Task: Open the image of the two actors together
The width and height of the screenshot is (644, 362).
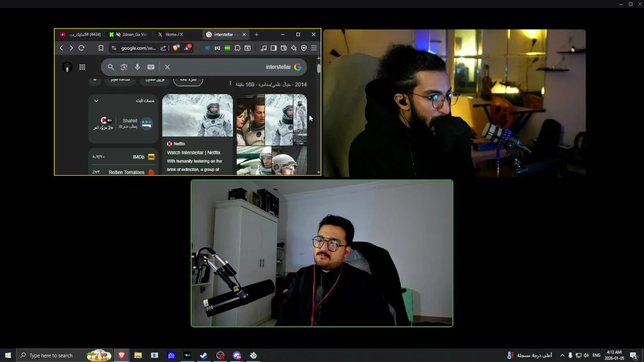Action: coord(251,120)
